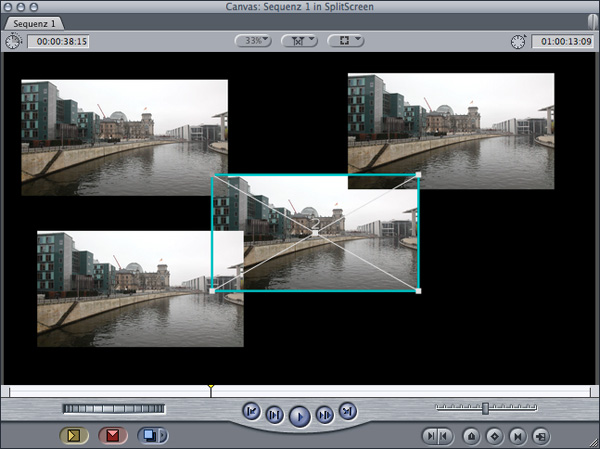Image resolution: width=600 pixels, height=449 pixels.
Task: Click the Add Marker button
Action: 471,436
